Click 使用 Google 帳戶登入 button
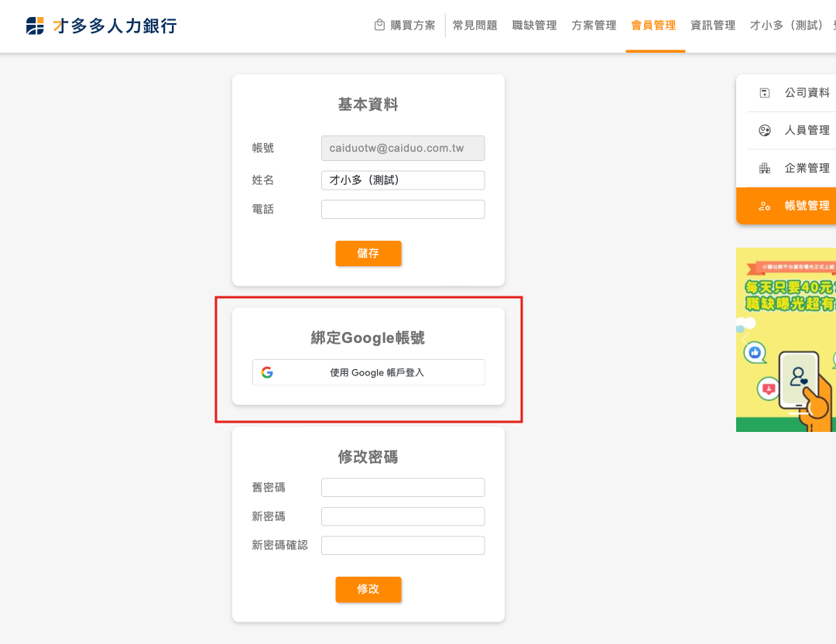The height and width of the screenshot is (644, 836). point(368,372)
